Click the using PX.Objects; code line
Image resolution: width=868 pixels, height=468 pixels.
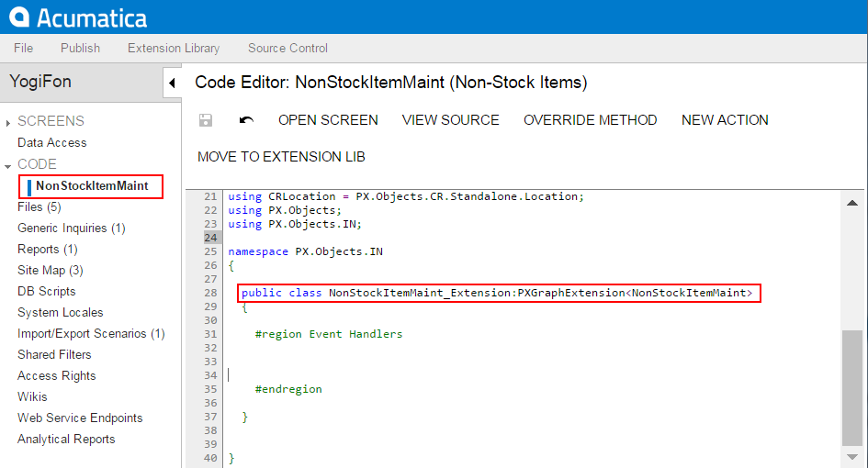pos(285,210)
